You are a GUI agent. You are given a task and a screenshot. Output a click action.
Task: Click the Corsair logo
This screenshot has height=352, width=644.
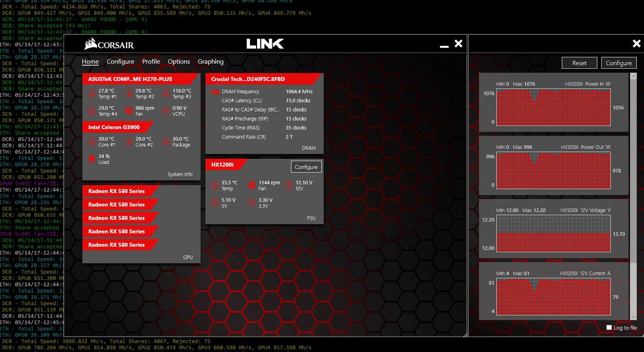coord(109,44)
